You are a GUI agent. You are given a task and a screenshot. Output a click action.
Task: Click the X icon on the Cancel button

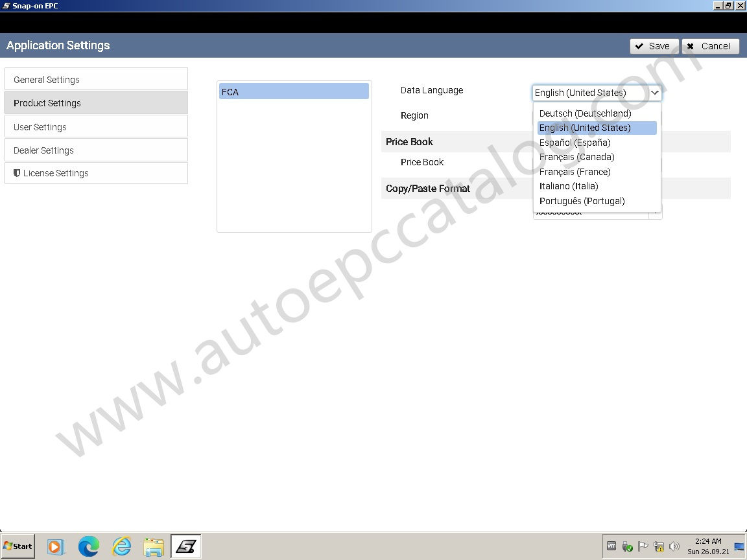(x=691, y=46)
